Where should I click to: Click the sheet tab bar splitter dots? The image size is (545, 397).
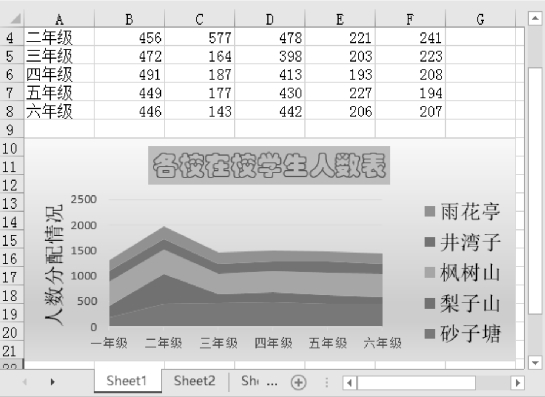326,382
